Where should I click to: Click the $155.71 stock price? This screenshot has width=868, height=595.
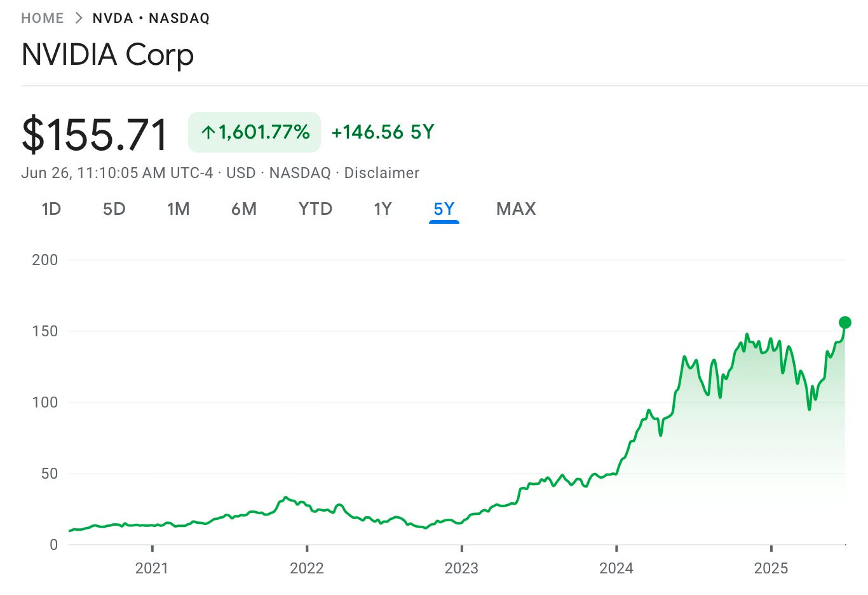click(95, 134)
